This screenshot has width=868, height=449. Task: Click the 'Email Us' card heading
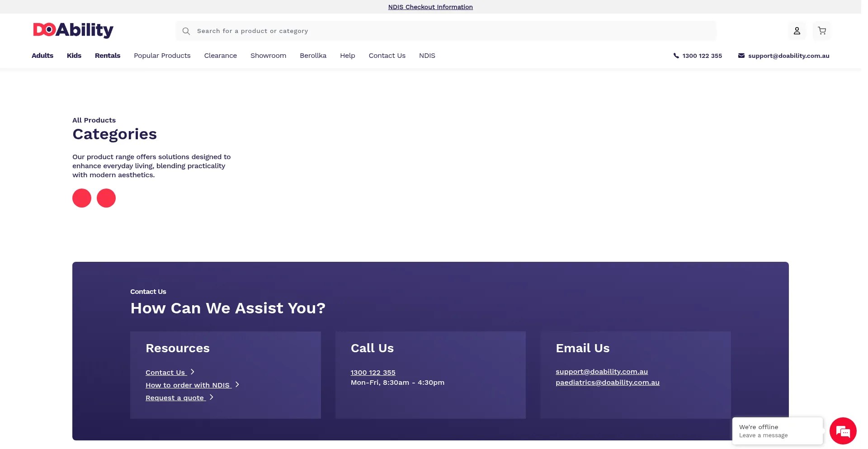pyautogui.click(x=583, y=348)
